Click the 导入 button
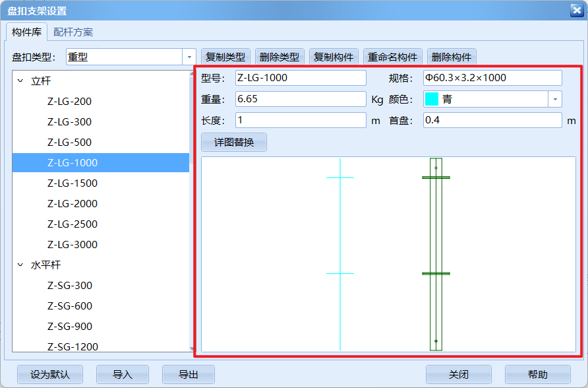The width and height of the screenshot is (588, 388). point(123,374)
